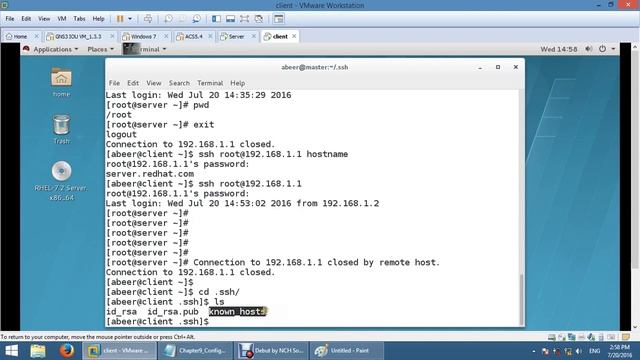Click the ENG language indicator

[x=594, y=351]
